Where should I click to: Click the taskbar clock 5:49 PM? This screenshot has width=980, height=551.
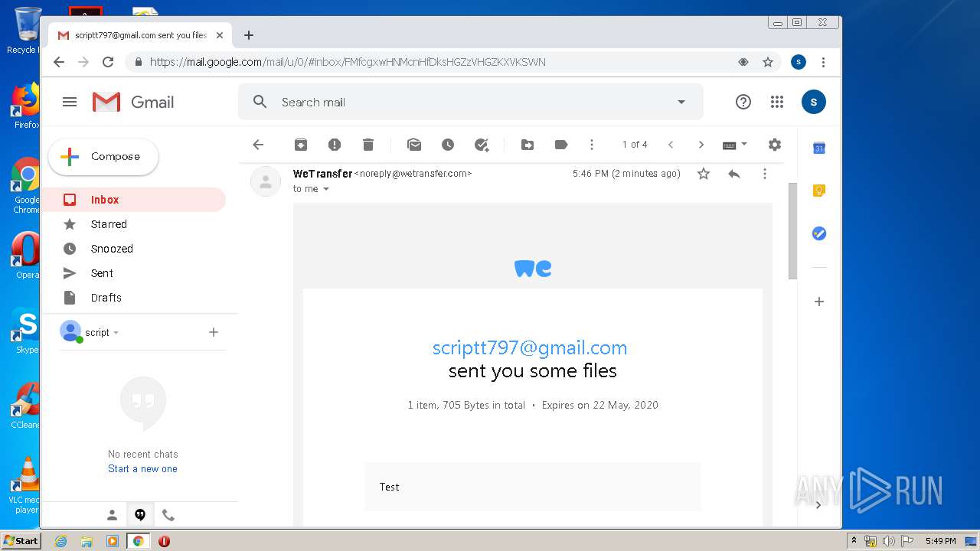[940, 541]
